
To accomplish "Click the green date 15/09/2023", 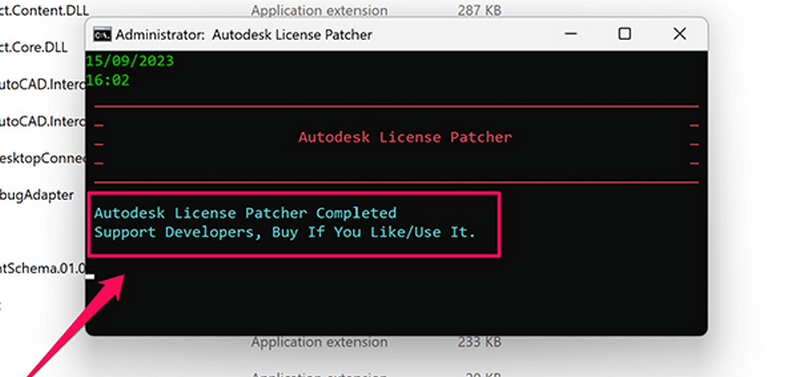I will (x=130, y=61).
